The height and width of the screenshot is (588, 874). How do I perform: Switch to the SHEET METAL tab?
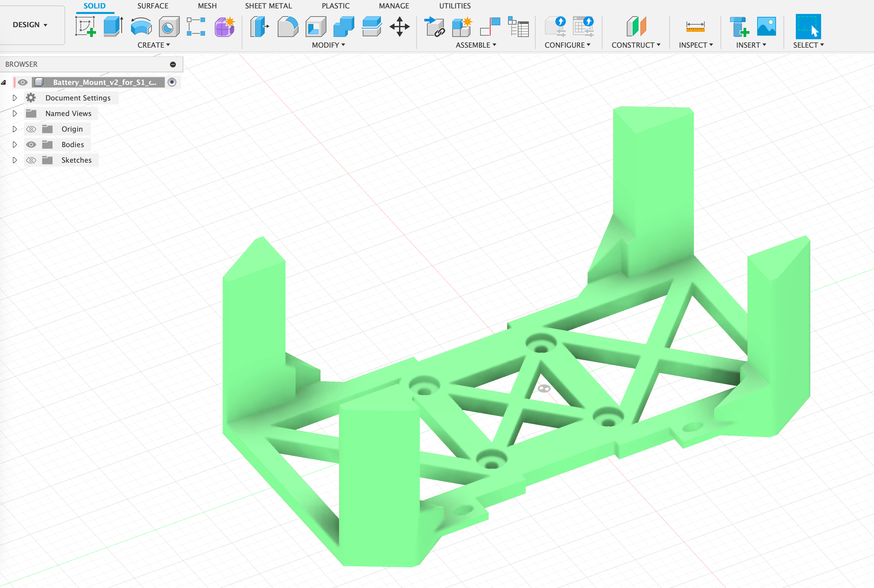tap(268, 6)
